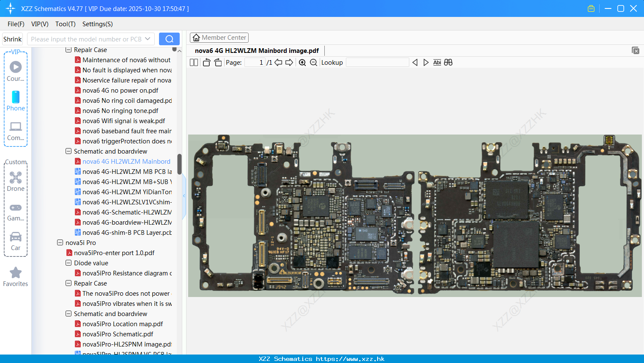Select the Phone category icon
Image resolution: width=644 pixels, height=363 pixels.
click(16, 101)
